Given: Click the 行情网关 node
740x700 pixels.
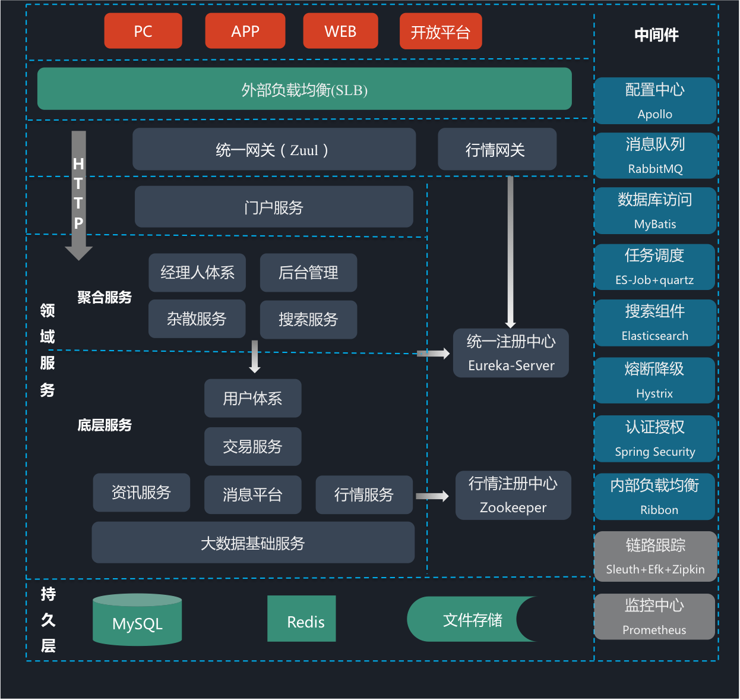Looking at the screenshot, I should [x=497, y=150].
